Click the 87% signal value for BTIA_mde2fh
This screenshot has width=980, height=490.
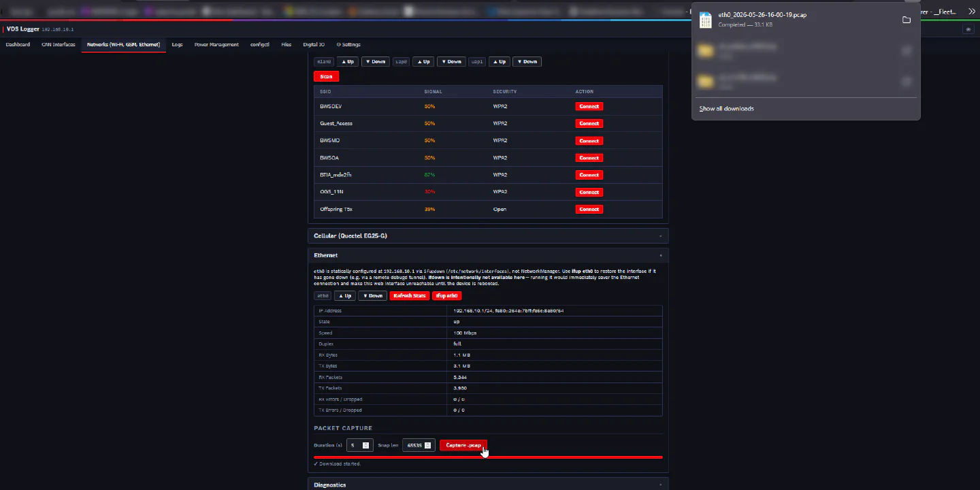(x=429, y=175)
